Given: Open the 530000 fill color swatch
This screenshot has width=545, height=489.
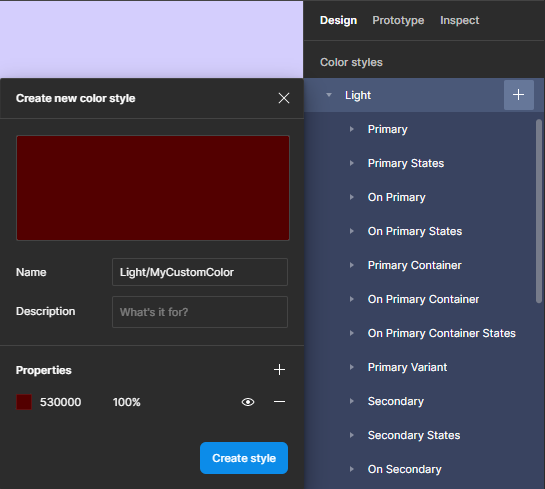Looking at the screenshot, I should [x=24, y=402].
